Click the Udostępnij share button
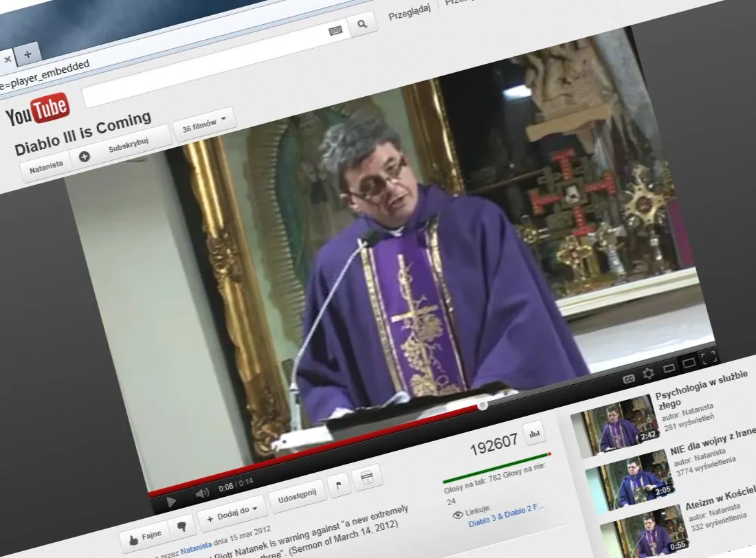The width and height of the screenshot is (756, 558). click(297, 493)
